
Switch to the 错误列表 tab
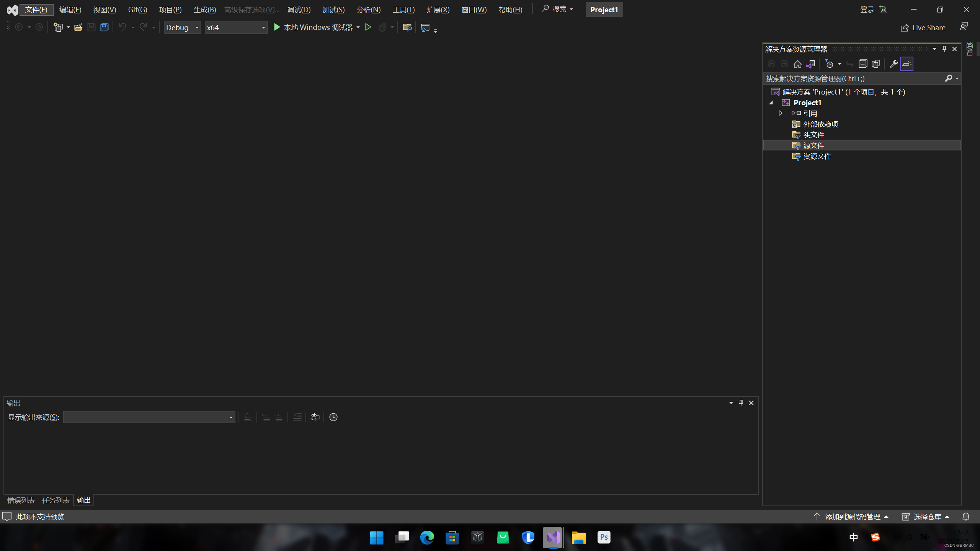[x=21, y=500]
